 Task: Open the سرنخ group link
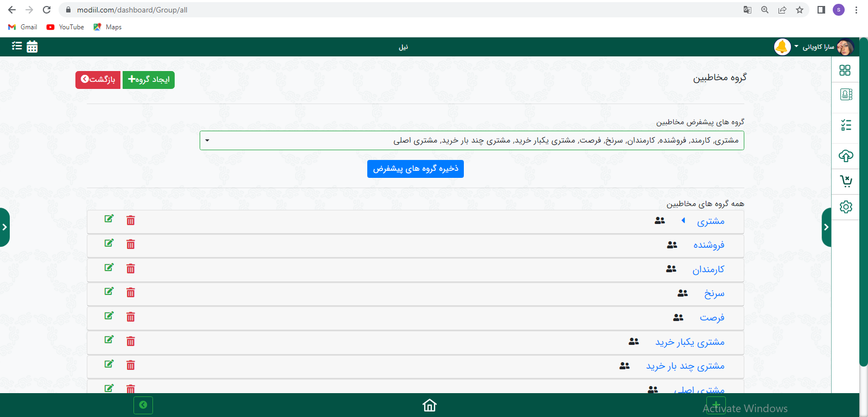coord(714,293)
